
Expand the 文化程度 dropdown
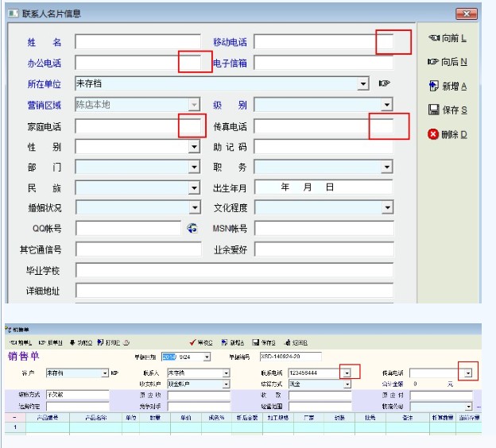[x=386, y=208]
